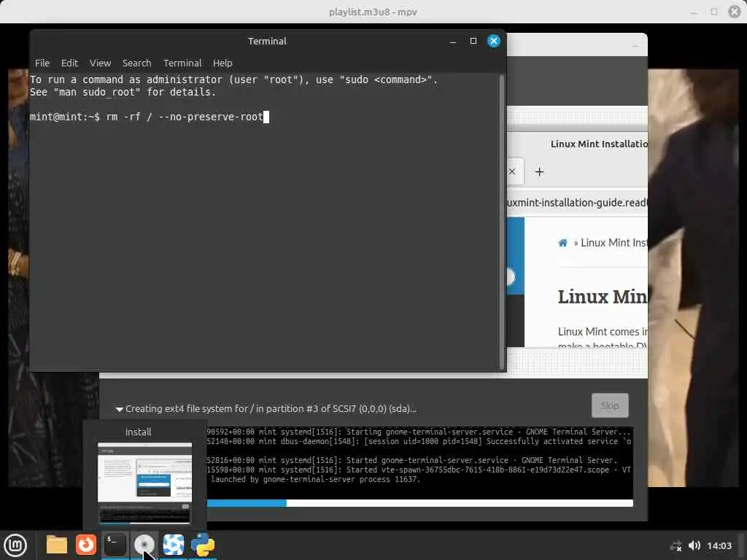Open the Terminal Search menu
Image resolution: width=747 pixels, height=560 pixels.
click(136, 63)
